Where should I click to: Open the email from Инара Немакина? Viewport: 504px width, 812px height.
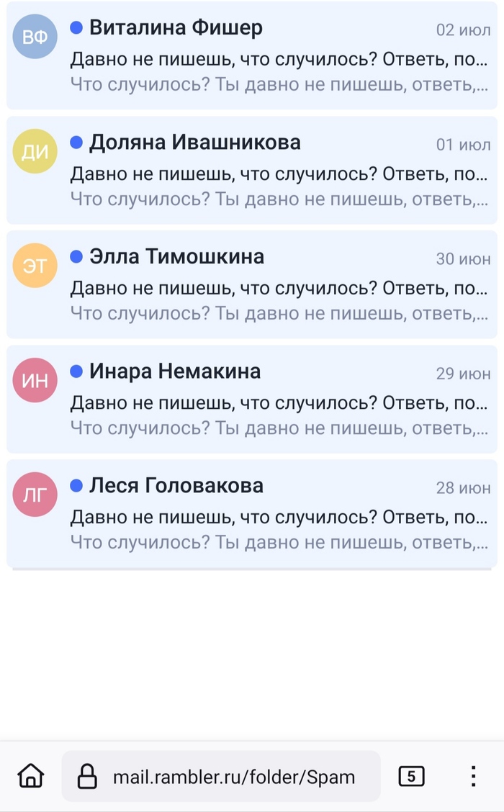coord(252,400)
